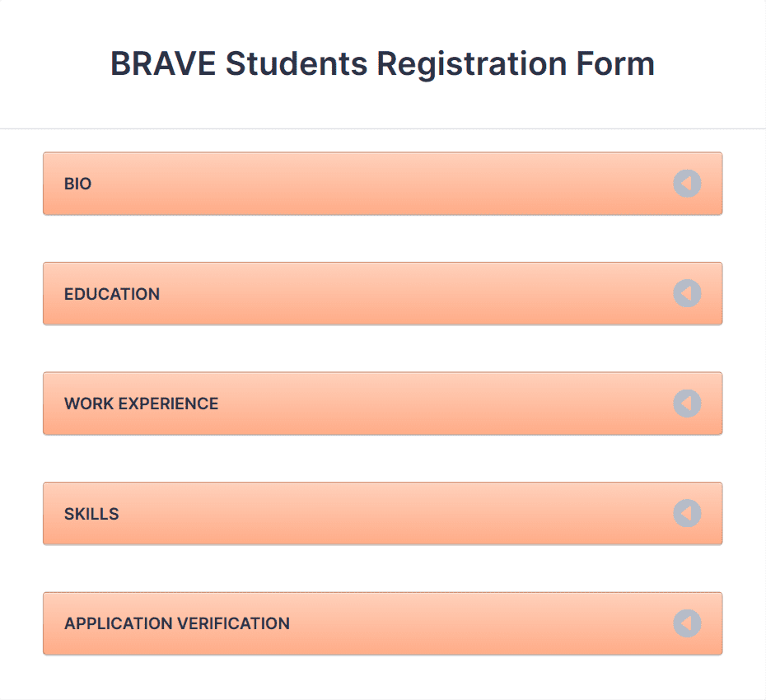Screen dimensions: 766x700
Task: Open the WORK EXPERIENCE collapsible section
Action: tap(382, 404)
